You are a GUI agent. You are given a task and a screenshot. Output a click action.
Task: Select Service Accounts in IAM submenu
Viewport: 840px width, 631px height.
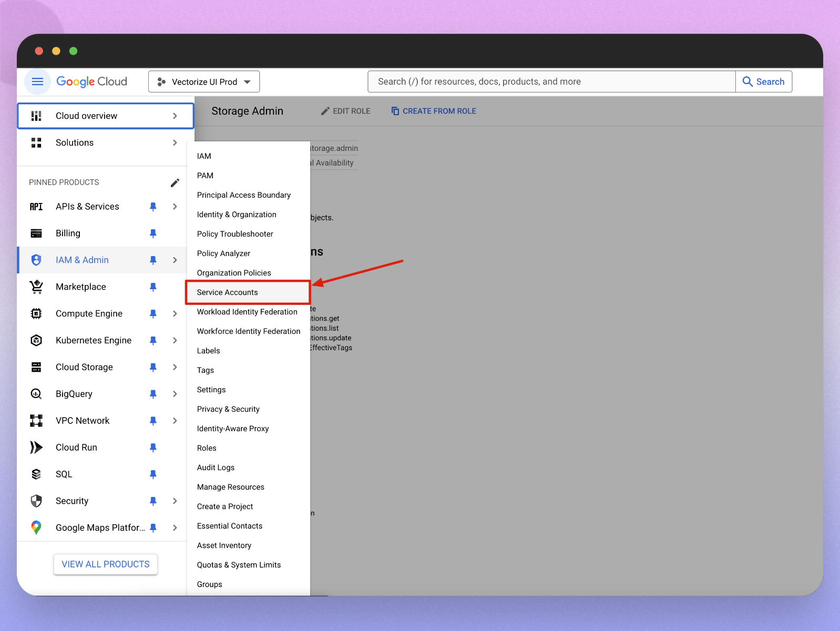point(248,292)
